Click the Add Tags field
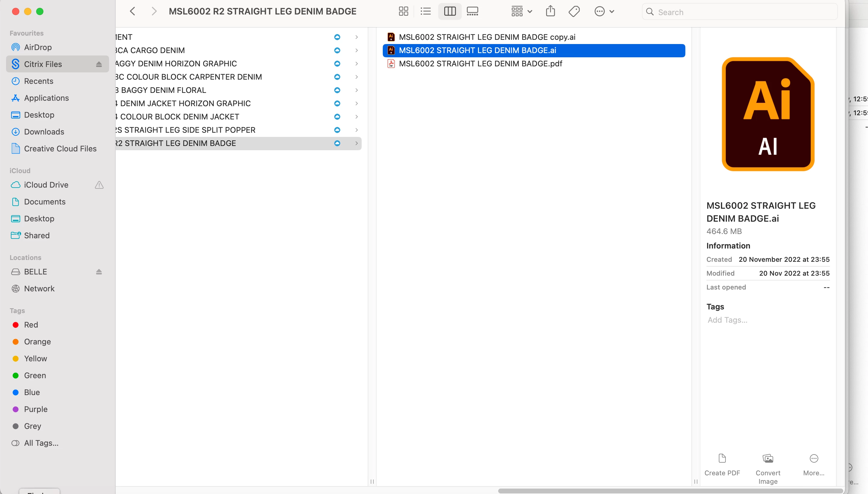This screenshot has height=494, width=868. pyautogui.click(x=727, y=320)
